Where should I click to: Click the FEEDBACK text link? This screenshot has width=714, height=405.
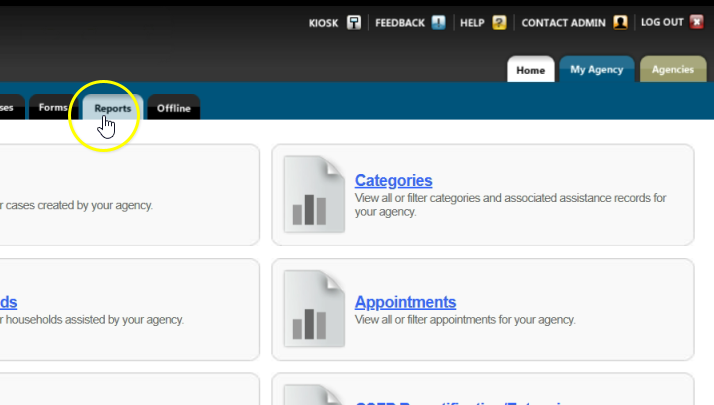pos(400,22)
